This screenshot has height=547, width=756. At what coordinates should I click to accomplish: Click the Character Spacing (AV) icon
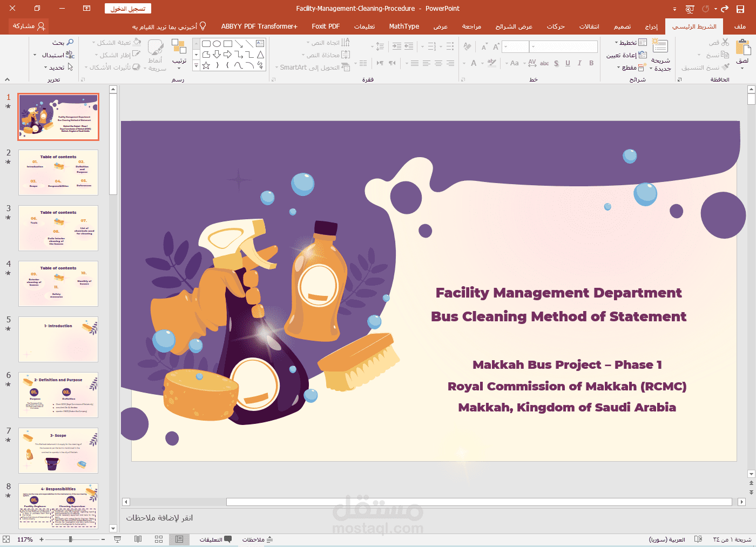pos(532,63)
